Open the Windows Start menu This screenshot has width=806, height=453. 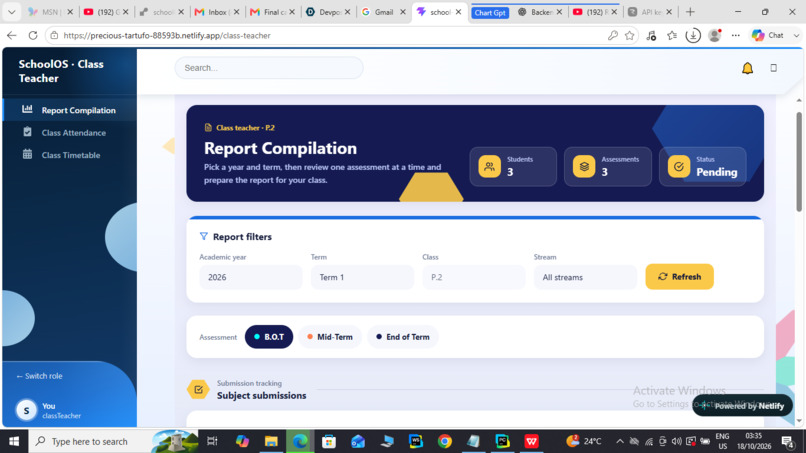(x=14, y=441)
